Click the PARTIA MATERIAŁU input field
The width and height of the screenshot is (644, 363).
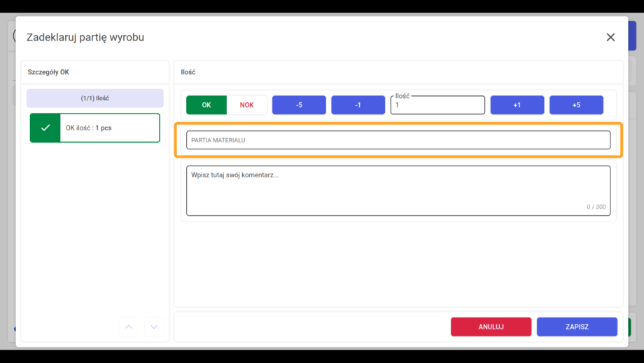coord(398,140)
